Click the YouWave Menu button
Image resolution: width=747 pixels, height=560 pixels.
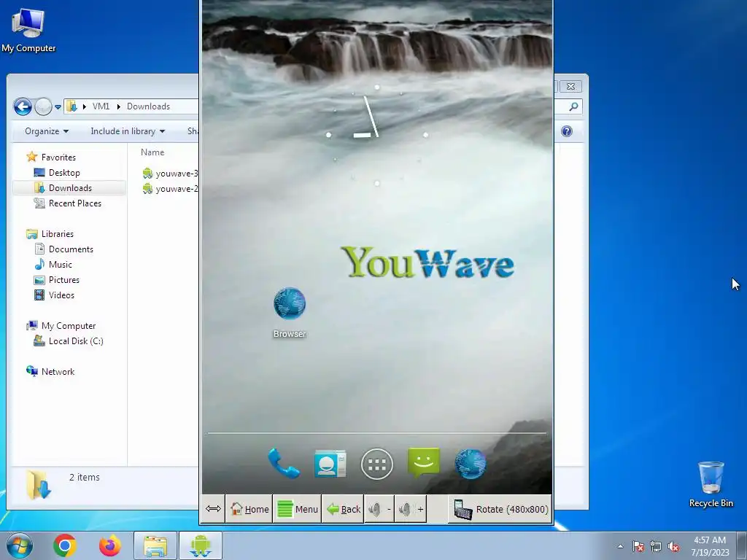coord(298,509)
